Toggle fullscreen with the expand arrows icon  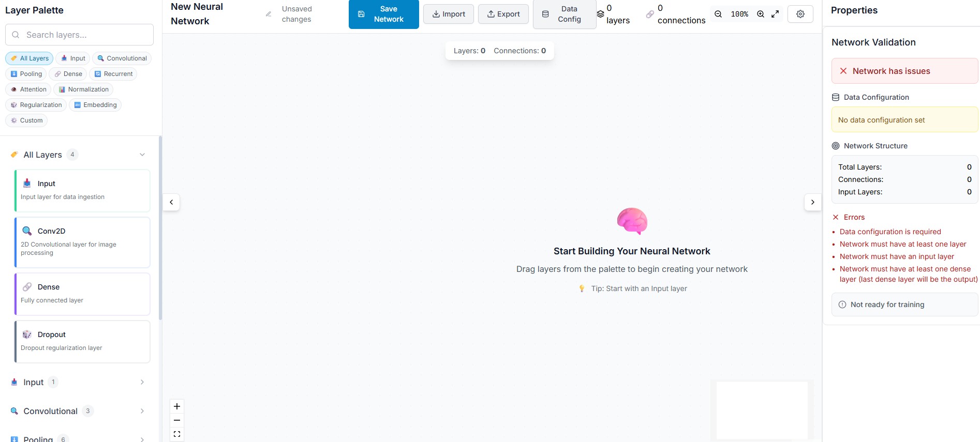pyautogui.click(x=775, y=14)
